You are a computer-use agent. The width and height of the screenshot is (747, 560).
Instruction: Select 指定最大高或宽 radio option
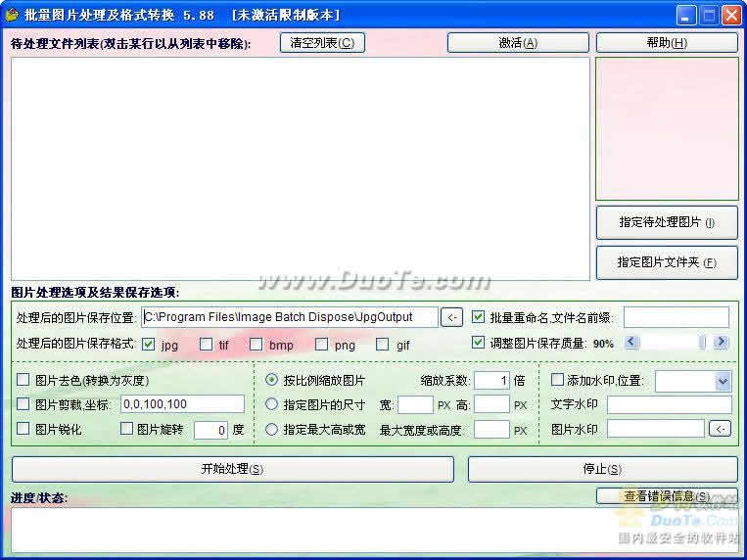[271, 429]
